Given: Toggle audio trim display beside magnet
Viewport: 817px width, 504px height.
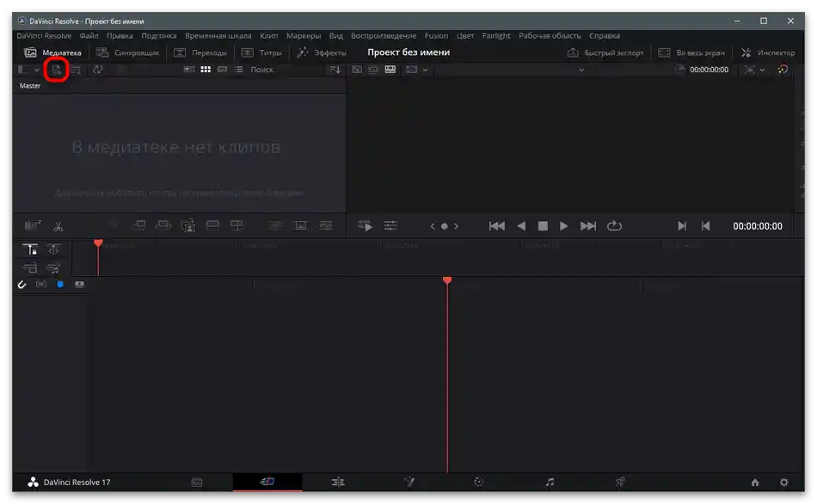Looking at the screenshot, I should pyautogui.click(x=41, y=284).
